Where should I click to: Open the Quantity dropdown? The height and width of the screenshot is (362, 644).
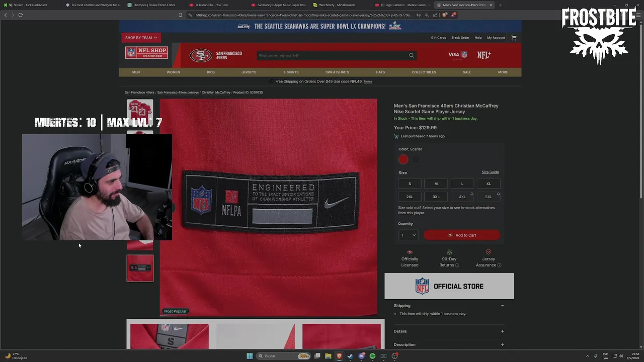click(408, 235)
